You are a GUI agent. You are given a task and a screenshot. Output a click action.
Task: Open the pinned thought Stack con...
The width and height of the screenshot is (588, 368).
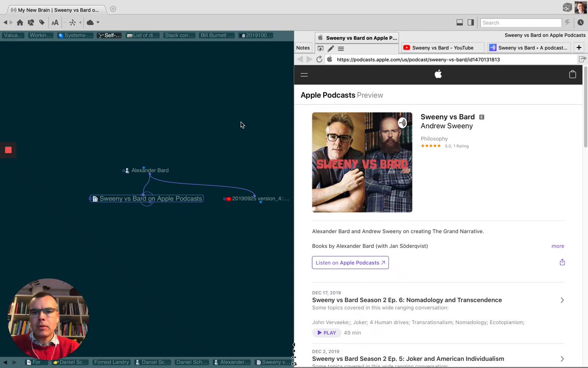click(179, 35)
